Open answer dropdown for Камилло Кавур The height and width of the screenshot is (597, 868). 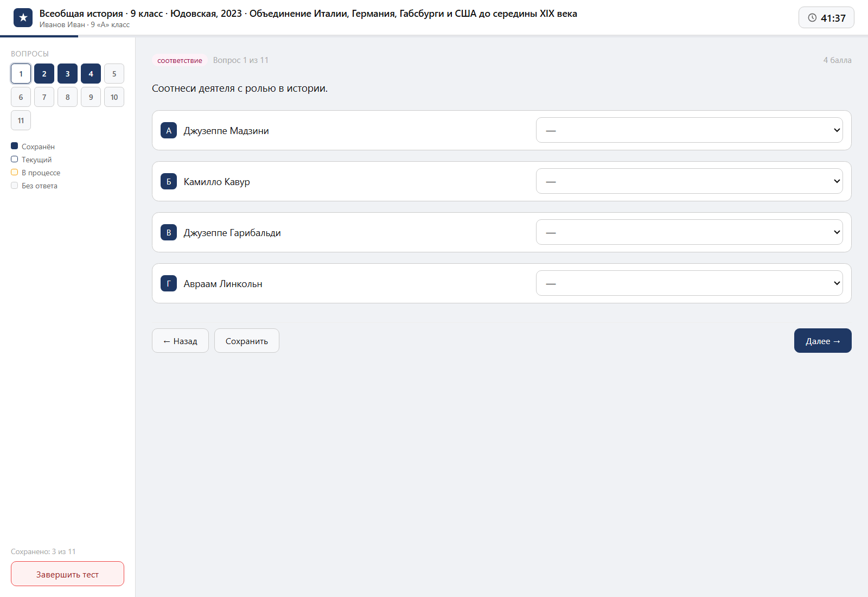689,181
